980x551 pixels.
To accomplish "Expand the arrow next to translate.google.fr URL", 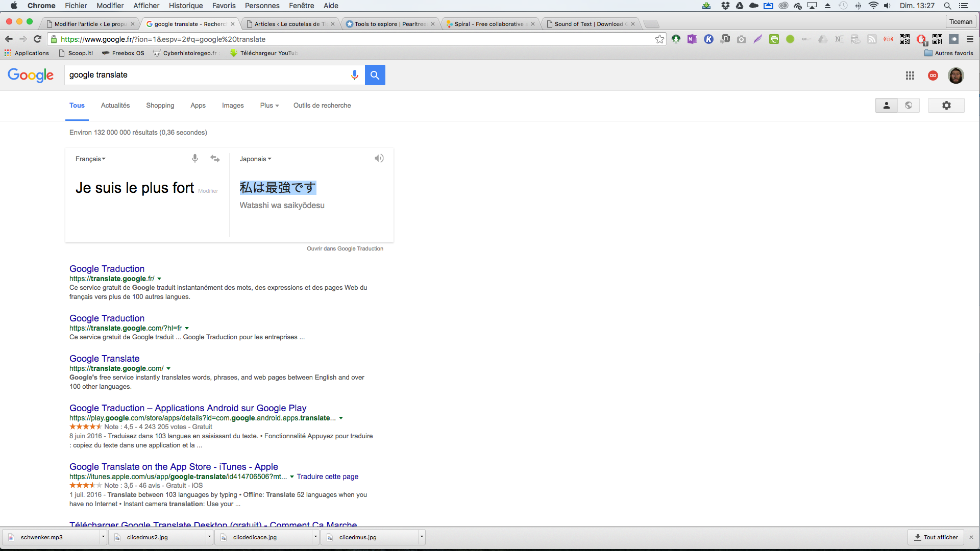I will 159,279.
